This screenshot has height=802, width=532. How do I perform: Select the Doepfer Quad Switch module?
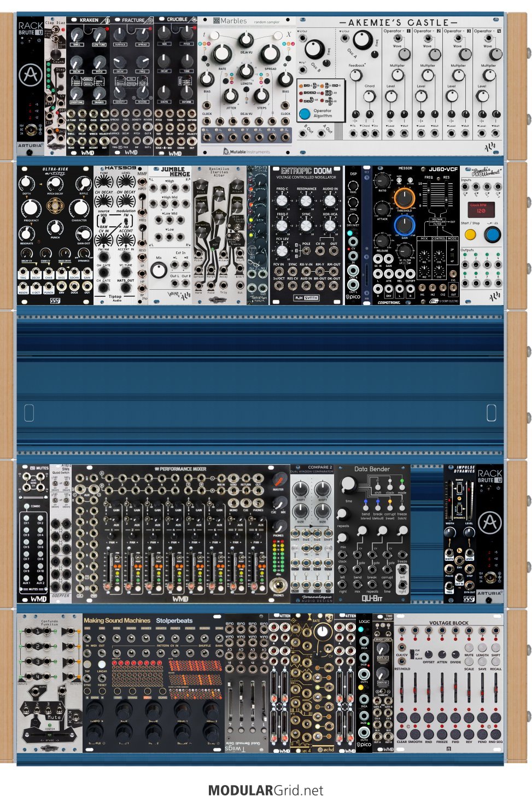(61, 534)
